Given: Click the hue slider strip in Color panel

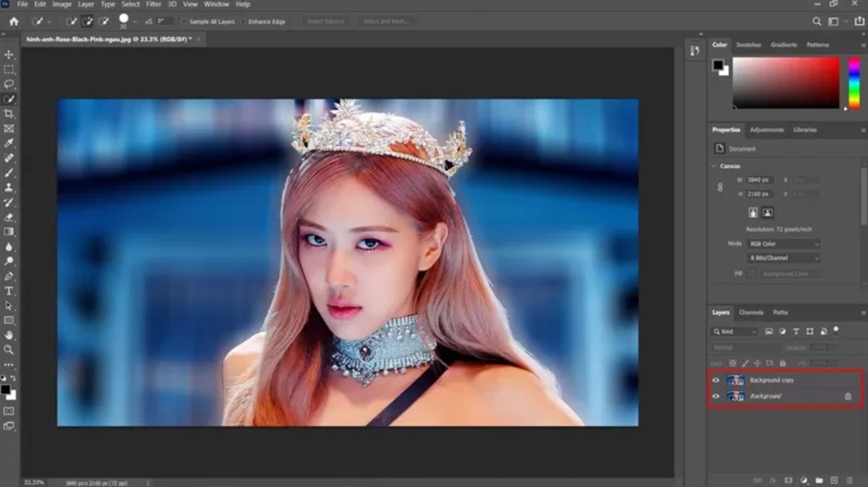Looking at the screenshot, I should [x=854, y=82].
